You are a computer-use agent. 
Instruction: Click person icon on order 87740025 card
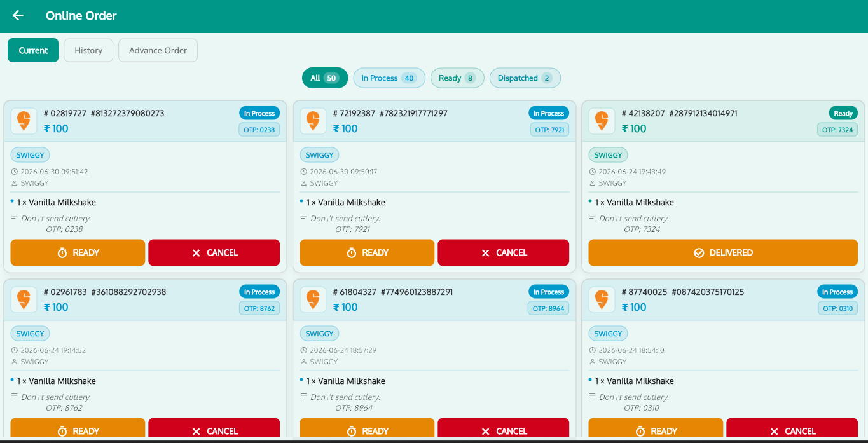pyautogui.click(x=593, y=362)
